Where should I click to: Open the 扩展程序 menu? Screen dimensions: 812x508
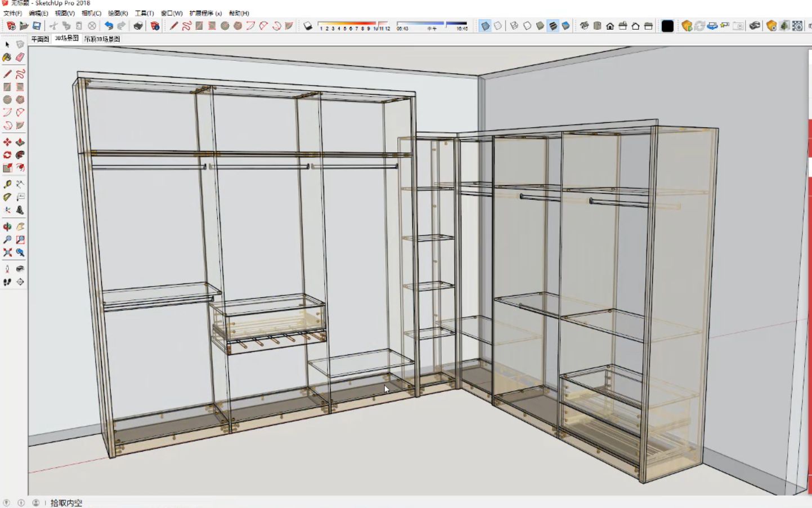205,13
